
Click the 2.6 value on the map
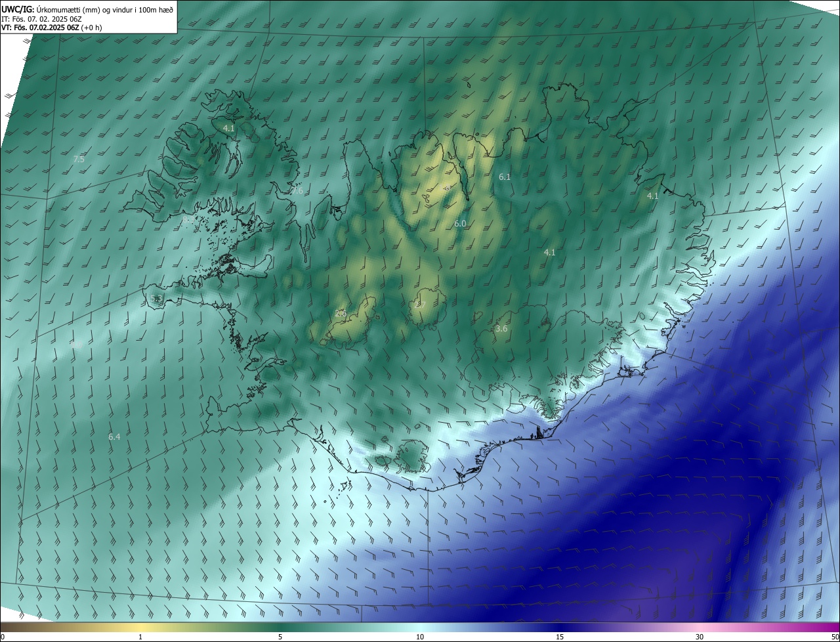pos(341,314)
